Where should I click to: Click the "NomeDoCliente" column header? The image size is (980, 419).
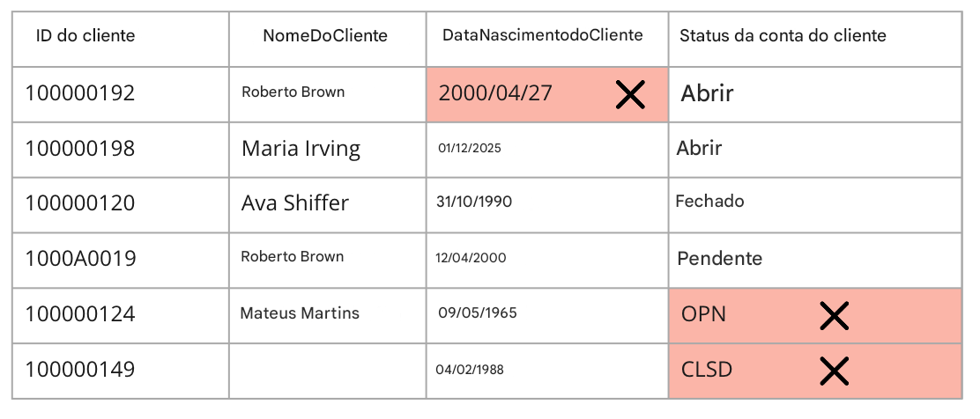(x=325, y=36)
